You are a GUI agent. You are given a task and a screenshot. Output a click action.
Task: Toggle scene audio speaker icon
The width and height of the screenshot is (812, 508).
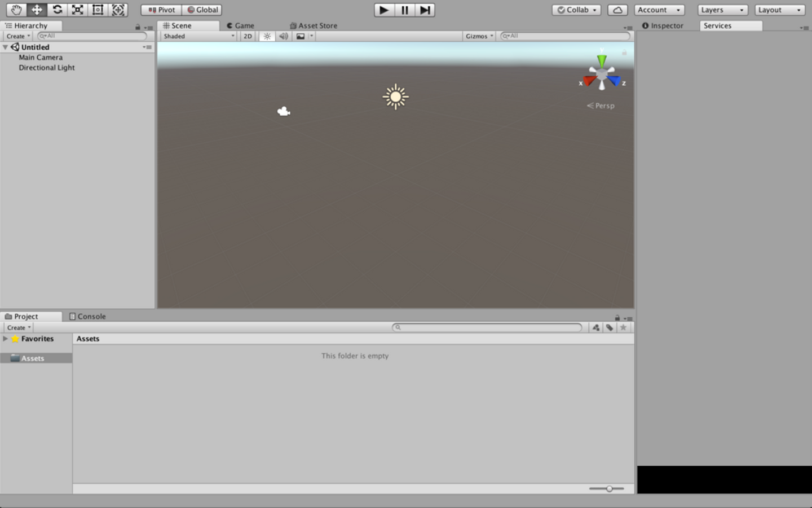coord(283,36)
